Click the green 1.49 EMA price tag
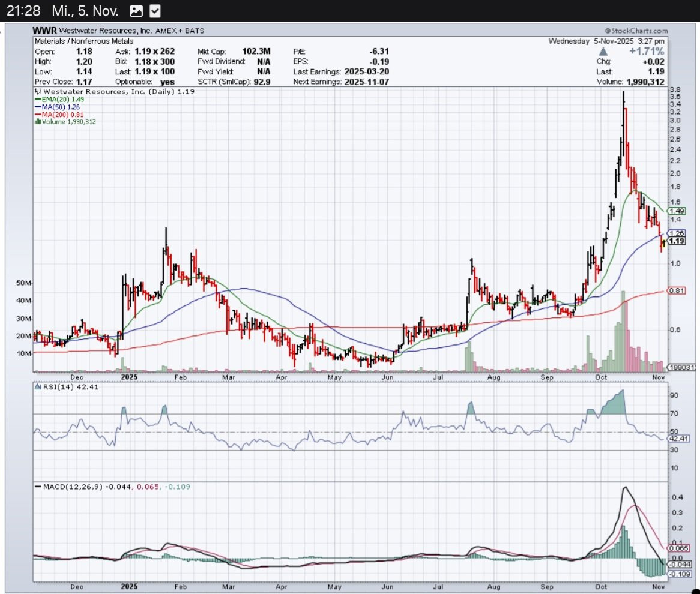The height and width of the screenshot is (594, 700). coord(677,211)
